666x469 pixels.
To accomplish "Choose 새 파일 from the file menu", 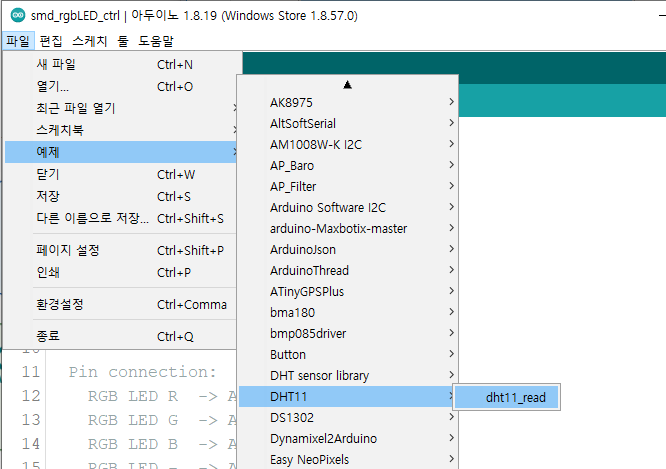I will coord(121,65).
